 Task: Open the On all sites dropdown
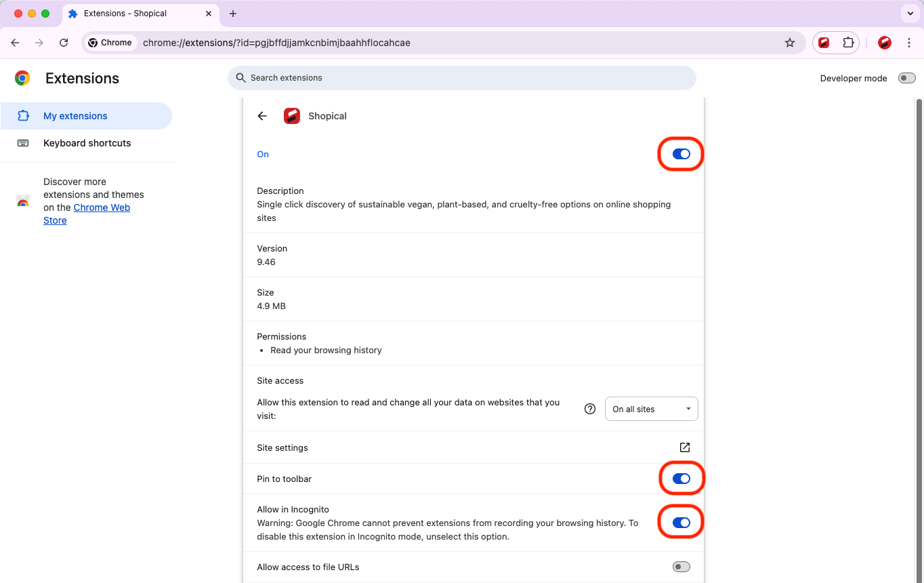pyautogui.click(x=652, y=409)
